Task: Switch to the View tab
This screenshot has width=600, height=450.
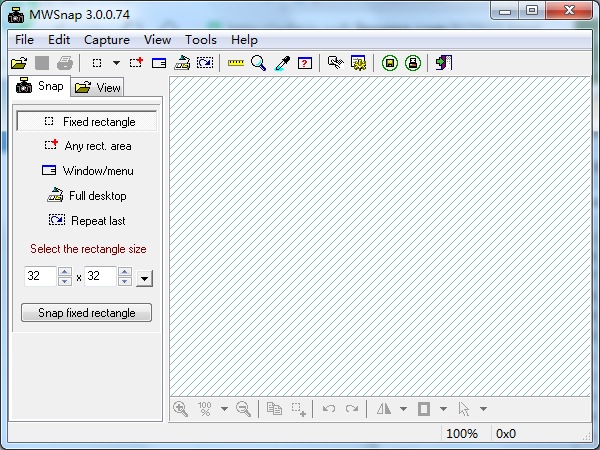Action: coord(98,88)
